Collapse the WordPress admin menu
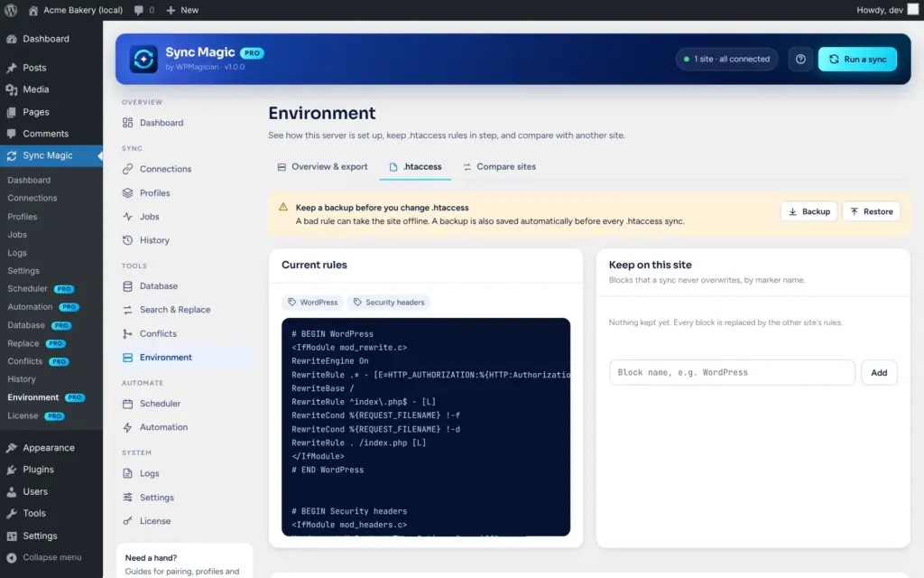Image resolution: width=924 pixels, height=578 pixels. point(51,557)
